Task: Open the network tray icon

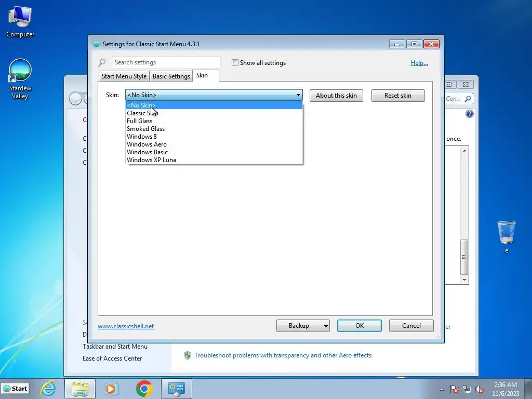Action: tap(467, 389)
